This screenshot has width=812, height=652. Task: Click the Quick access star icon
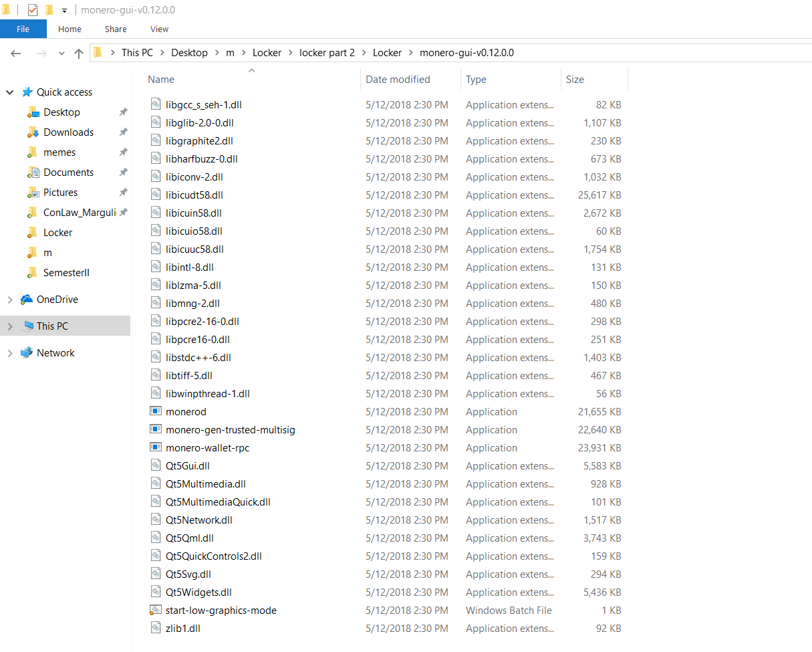click(x=28, y=92)
